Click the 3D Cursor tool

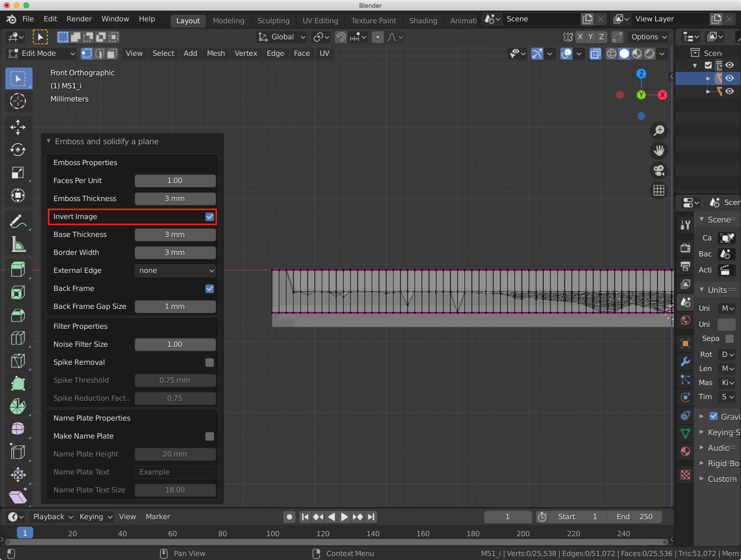18,101
